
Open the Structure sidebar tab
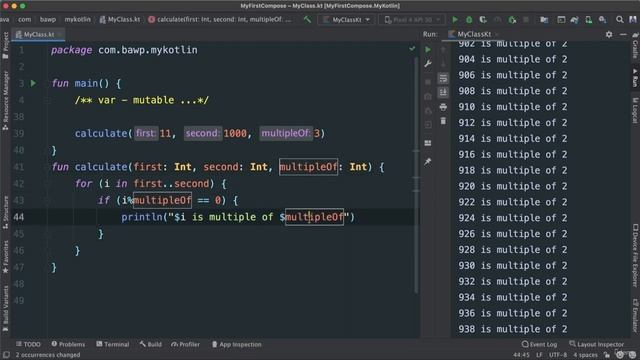click(5, 212)
